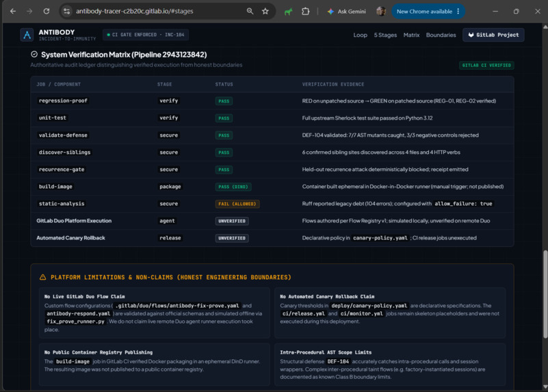Click the browser forward arrow
This screenshot has width=548, height=392.
29,11
